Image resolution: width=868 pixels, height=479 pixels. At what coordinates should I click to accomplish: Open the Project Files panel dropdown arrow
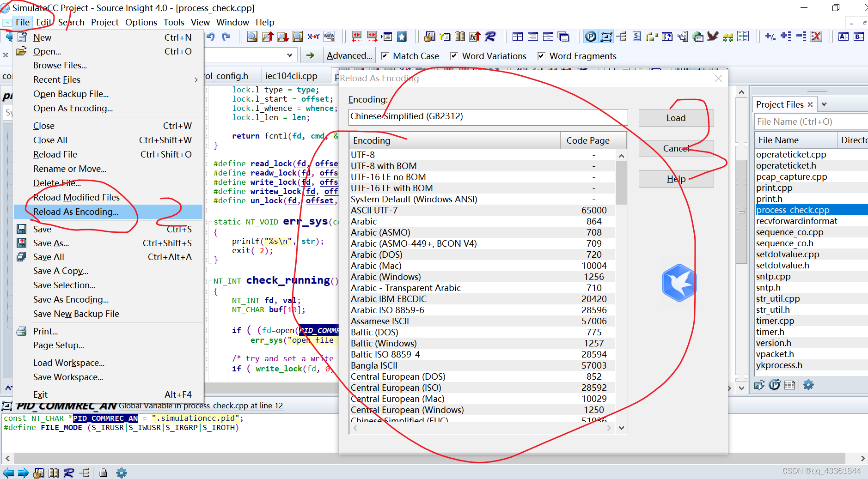point(824,104)
